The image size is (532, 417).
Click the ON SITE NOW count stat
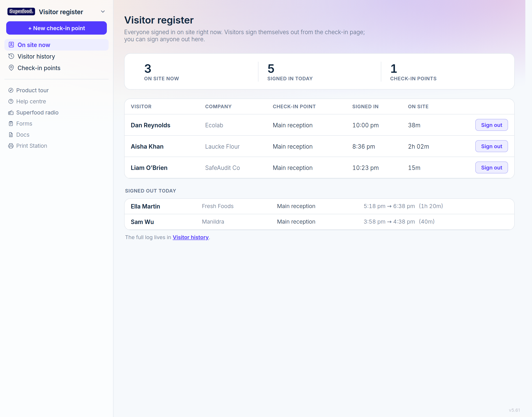[161, 72]
